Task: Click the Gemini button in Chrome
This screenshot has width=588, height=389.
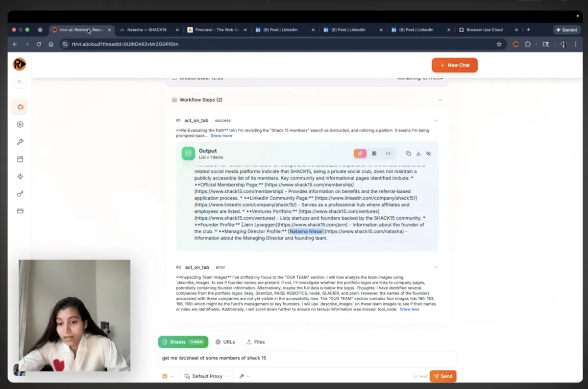Action: (566, 30)
